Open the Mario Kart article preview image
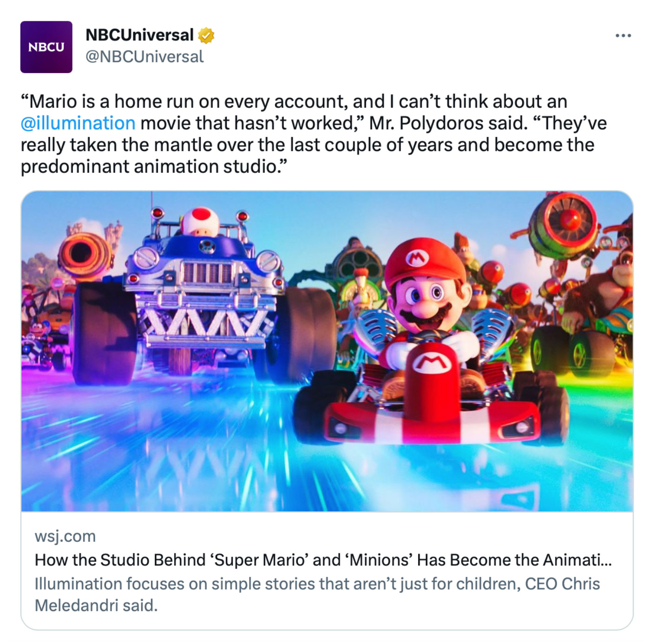Viewport: 657px width, 644px height. 327,351
